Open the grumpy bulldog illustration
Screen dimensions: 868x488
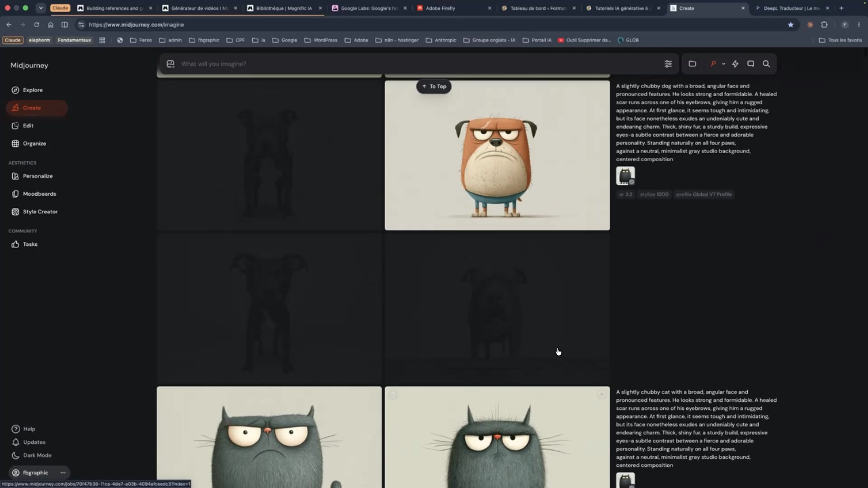[x=497, y=155]
